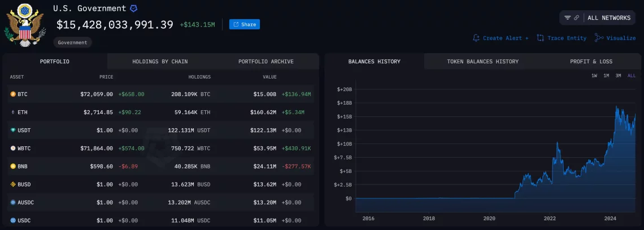Click the verified badge beside U.S. Government
This screenshot has width=644, height=230.
tap(134, 8)
